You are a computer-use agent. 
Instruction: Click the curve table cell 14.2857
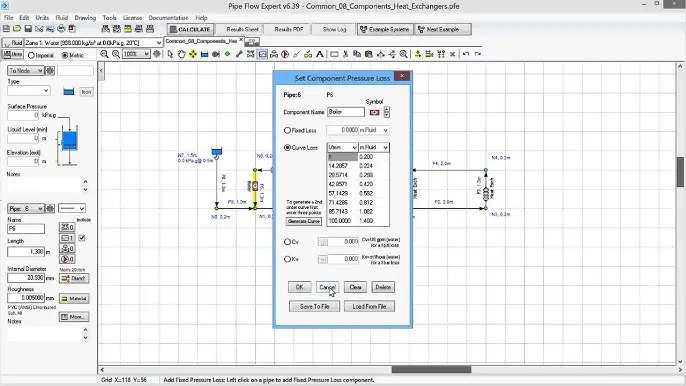coord(342,166)
